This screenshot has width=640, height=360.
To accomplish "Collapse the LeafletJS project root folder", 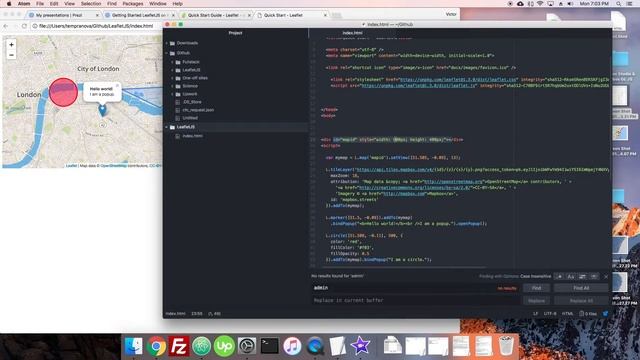I will (167, 127).
